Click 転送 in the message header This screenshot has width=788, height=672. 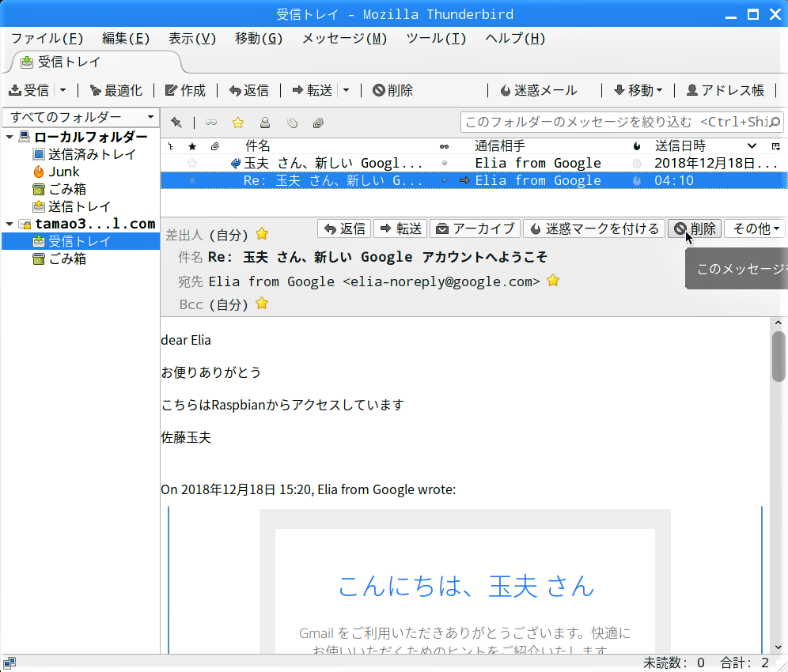click(400, 228)
